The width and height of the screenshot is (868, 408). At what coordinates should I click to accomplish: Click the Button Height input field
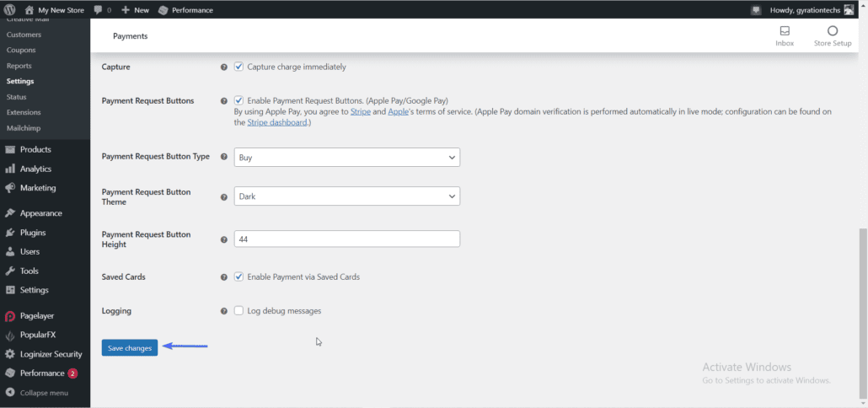click(347, 239)
